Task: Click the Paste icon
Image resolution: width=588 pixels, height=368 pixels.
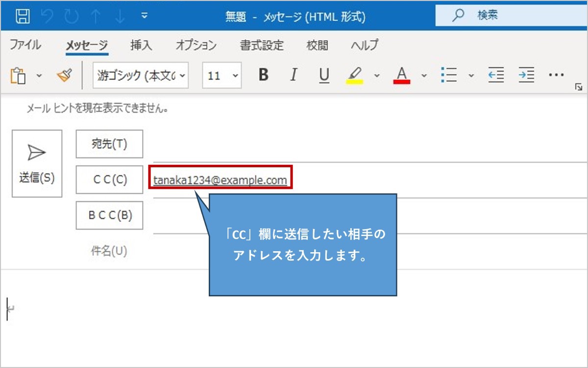Action: coord(18,75)
